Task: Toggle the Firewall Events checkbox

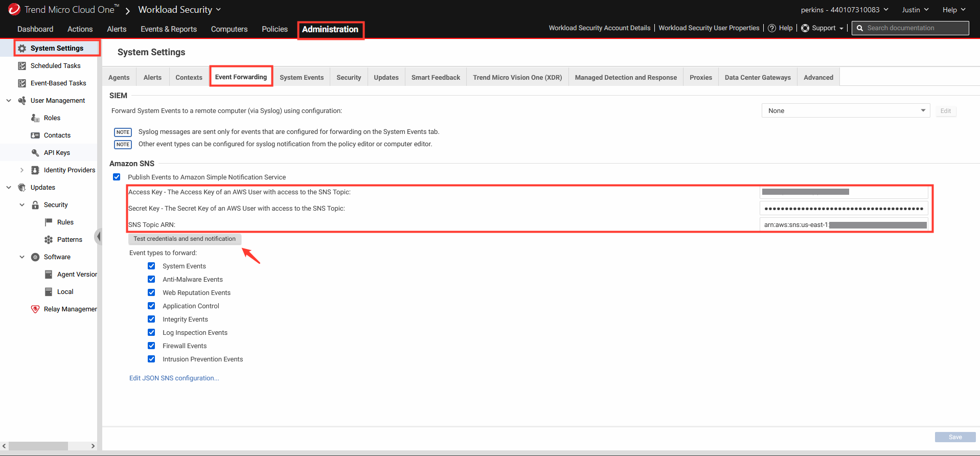Action: tap(151, 346)
